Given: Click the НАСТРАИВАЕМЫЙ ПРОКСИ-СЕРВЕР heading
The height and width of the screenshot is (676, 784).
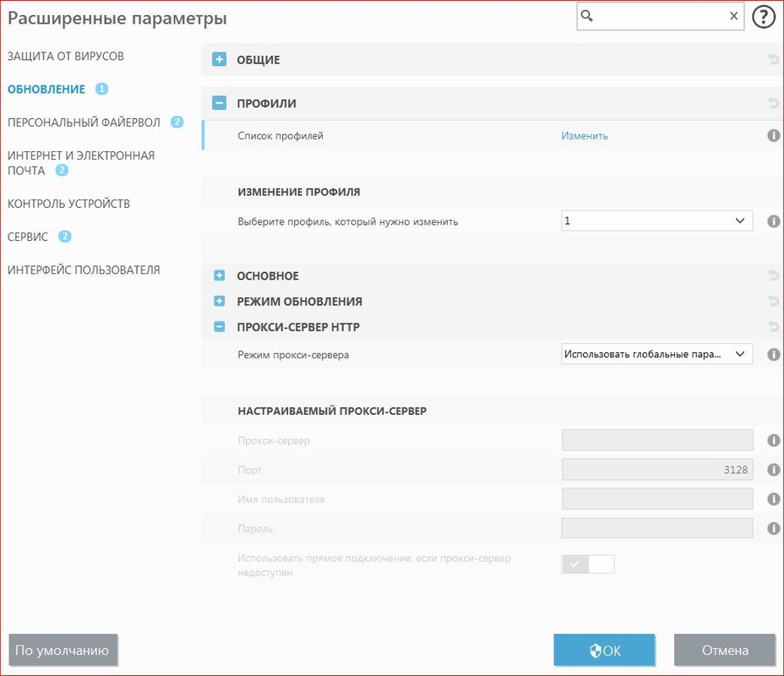Looking at the screenshot, I should point(332,411).
